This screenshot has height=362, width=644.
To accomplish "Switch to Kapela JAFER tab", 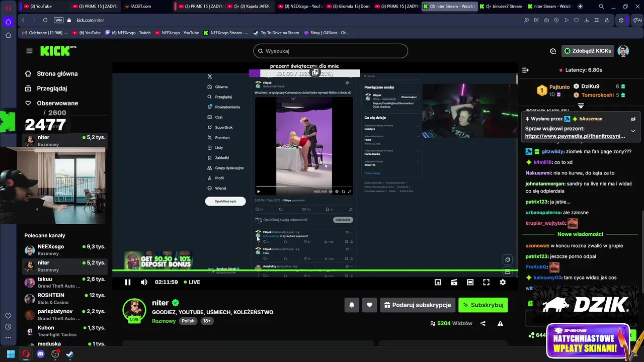I will pos(249,7).
